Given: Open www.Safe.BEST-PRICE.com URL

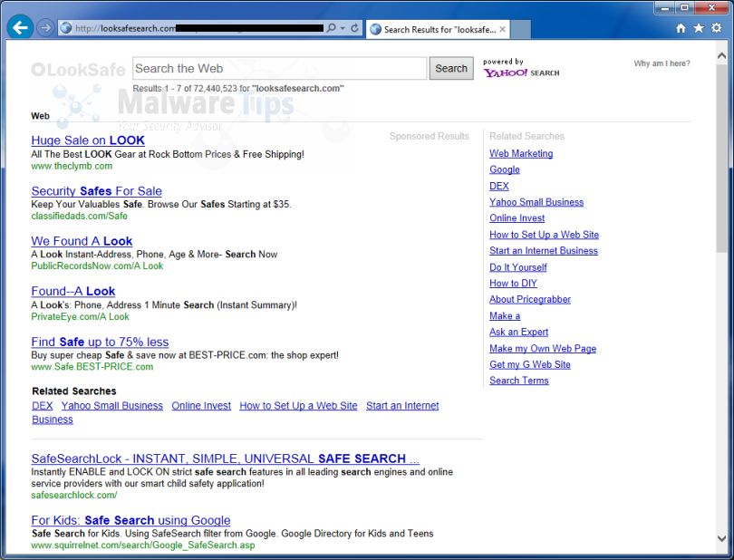Looking at the screenshot, I should 92,367.
